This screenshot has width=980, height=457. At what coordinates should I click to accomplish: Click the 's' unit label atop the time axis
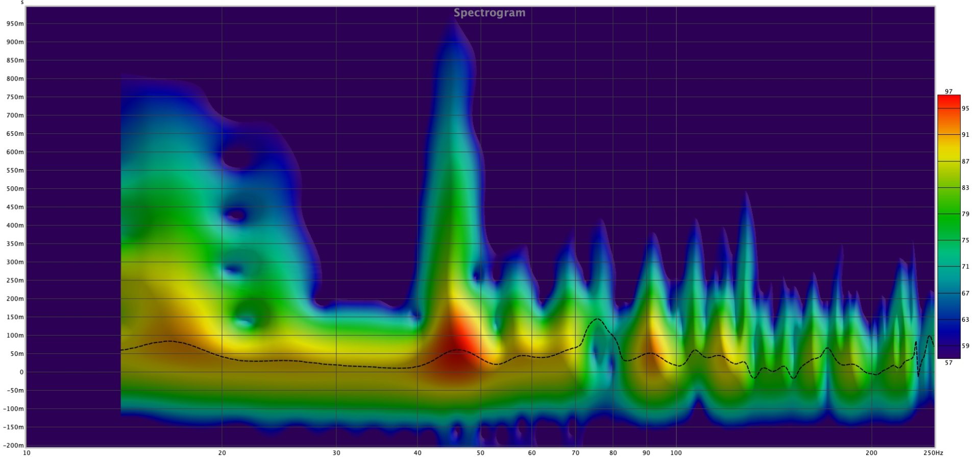tap(22, 3)
